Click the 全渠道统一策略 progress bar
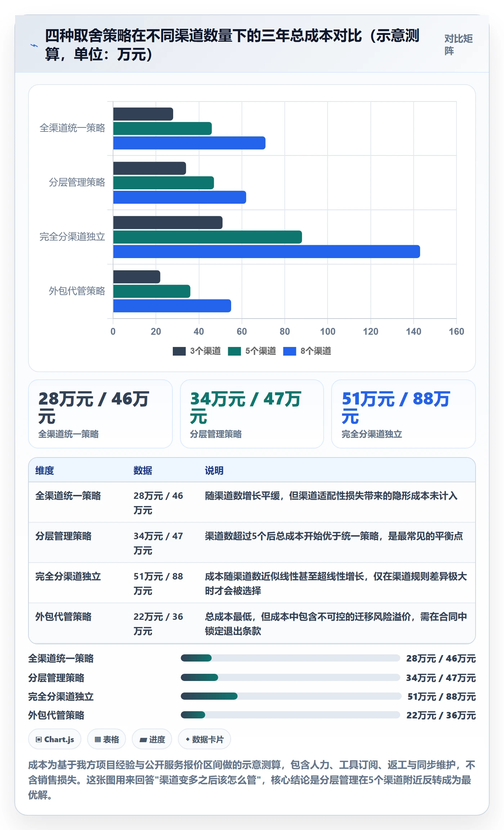Viewport: 504px width, 830px height. click(x=290, y=658)
